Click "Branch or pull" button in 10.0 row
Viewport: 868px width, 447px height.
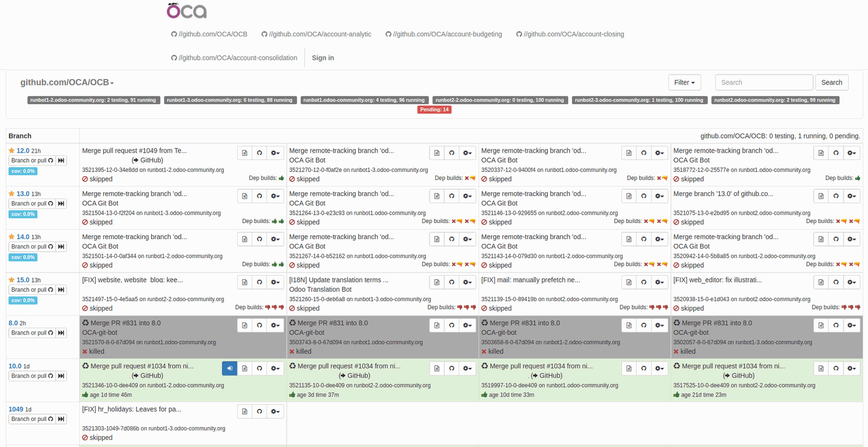click(32, 376)
